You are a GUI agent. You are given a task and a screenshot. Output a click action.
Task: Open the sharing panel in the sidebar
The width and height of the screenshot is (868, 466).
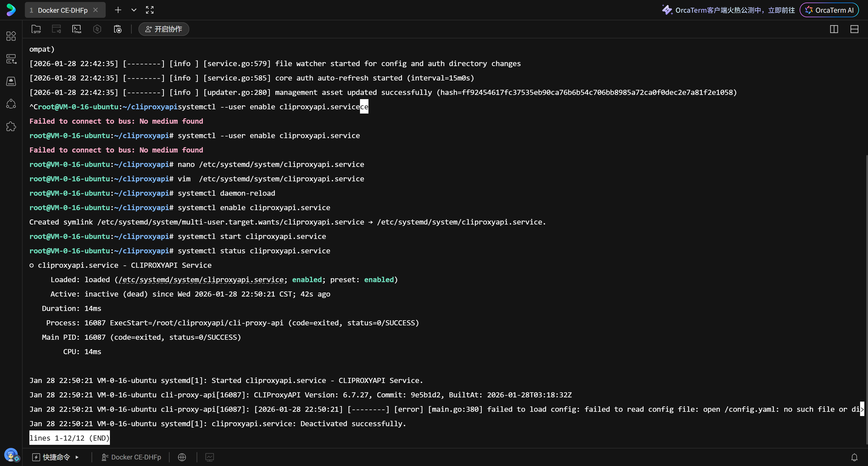[x=11, y=104]
